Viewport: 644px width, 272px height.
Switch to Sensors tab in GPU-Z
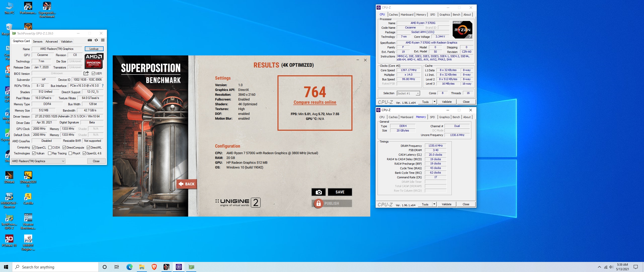pos(37,42)
